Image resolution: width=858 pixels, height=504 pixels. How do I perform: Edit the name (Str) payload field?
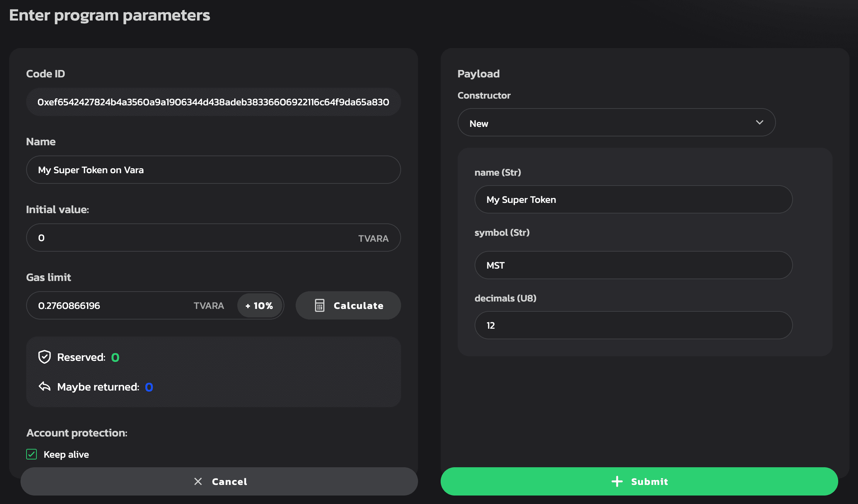(633, 200)
